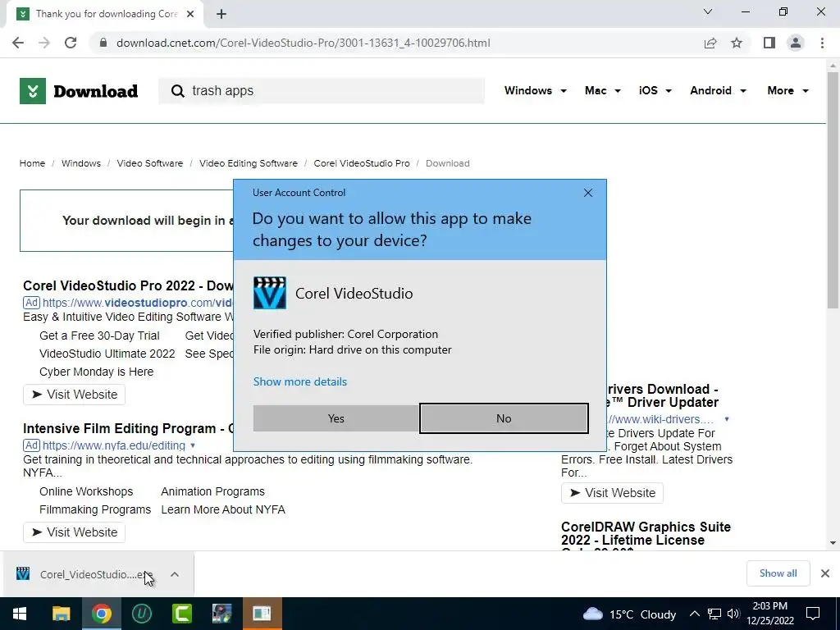Open the notification center icon

click(x=813, y=614)
